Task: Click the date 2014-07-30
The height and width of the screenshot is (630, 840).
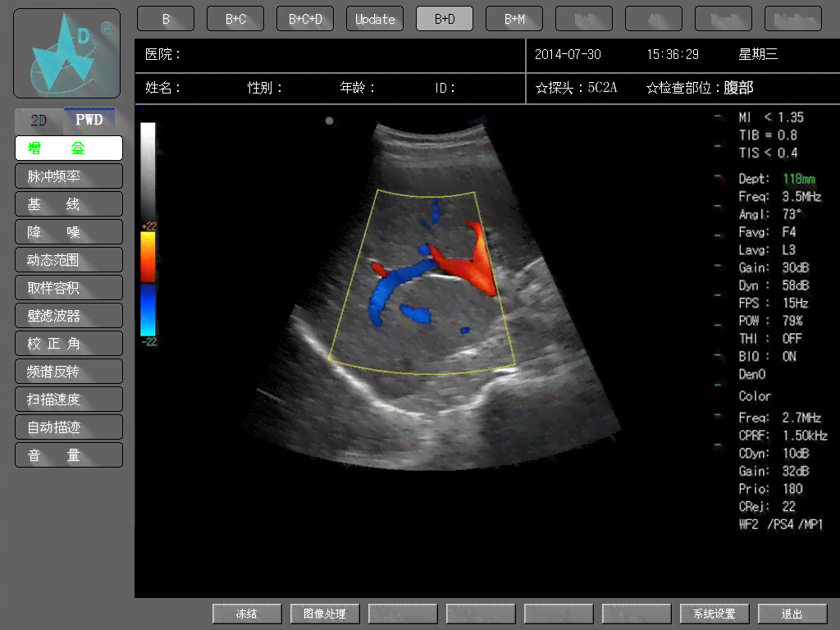Action: pyautogui.click(x=568, y=55)
